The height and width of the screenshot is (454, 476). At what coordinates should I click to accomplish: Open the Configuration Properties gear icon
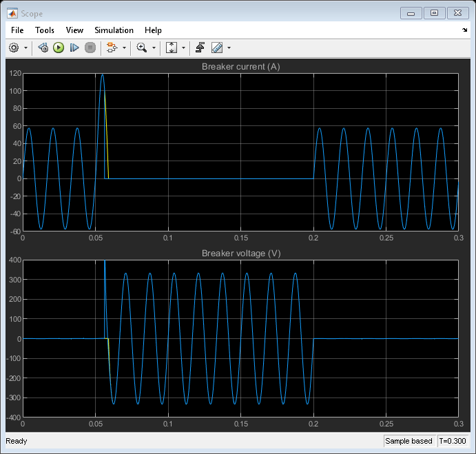tap(14, 48)
